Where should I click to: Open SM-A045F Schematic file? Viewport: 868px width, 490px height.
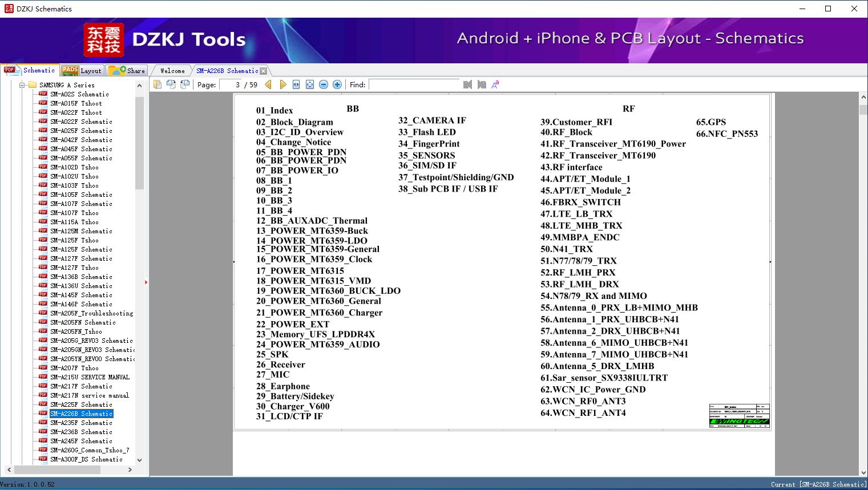[x=81, y=149]
